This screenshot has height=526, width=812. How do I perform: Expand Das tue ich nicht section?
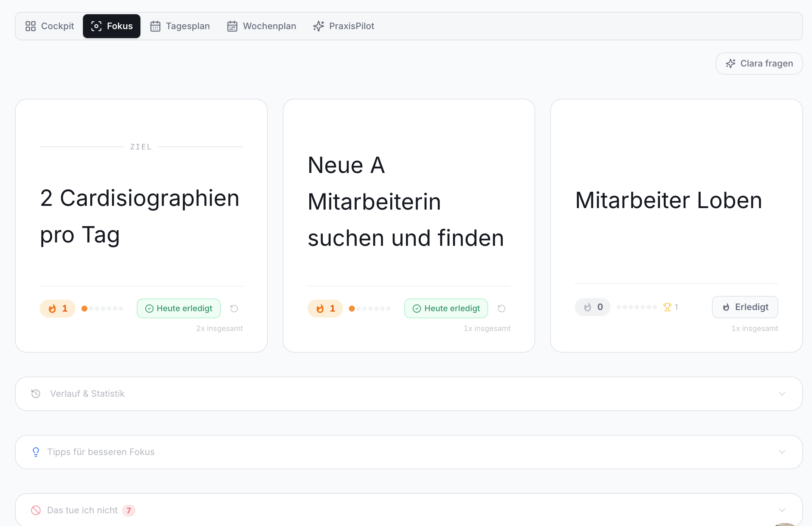click(x=409, y=510)
